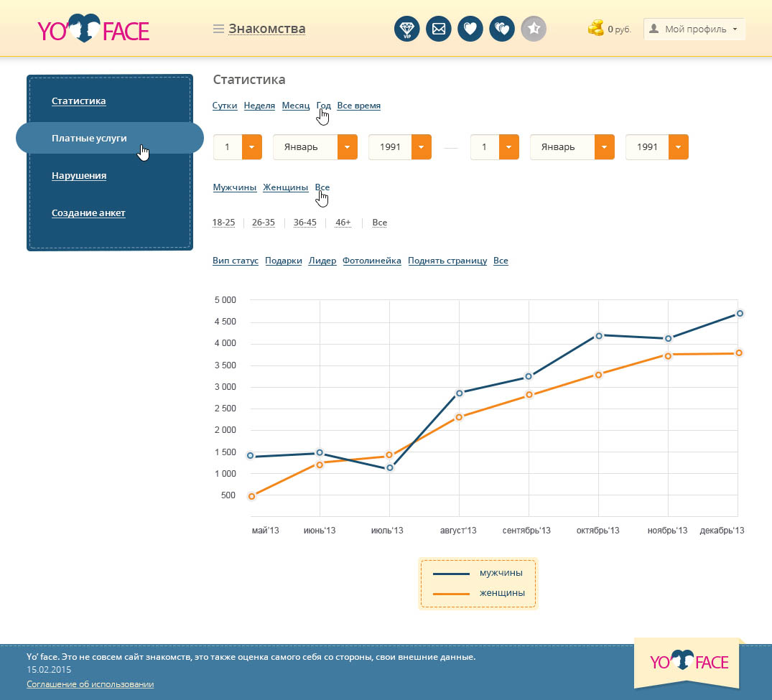Image resolution: width=772 pixels, height=700 pixels.
Task: Expand the end year 1991 dropdown arrow
Action: pyautogui.click(x=679, y=146)
